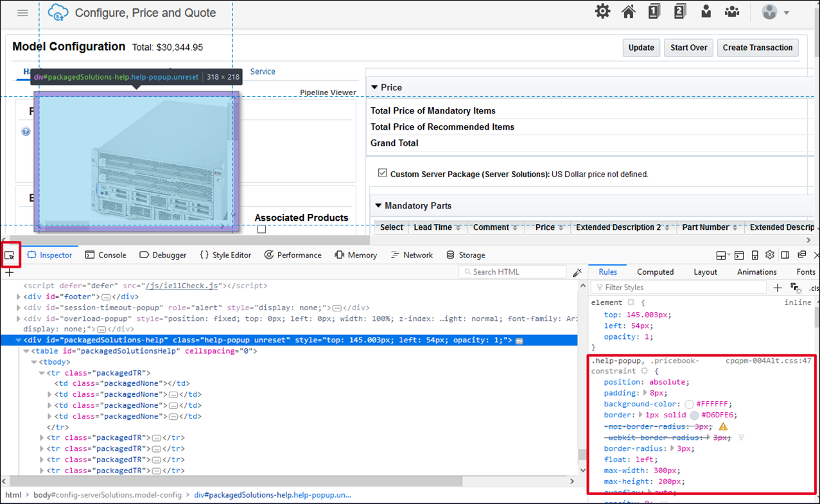Create a new node with the plus icon
Image resolution: width=820 pixels, height=504 pixels.
click(9, 271)
